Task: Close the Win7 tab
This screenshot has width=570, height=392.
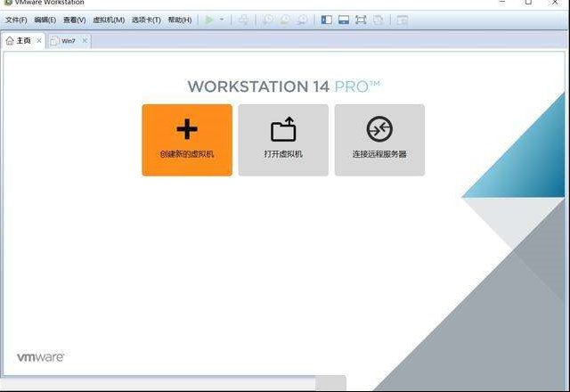Action: click(85, 41)
